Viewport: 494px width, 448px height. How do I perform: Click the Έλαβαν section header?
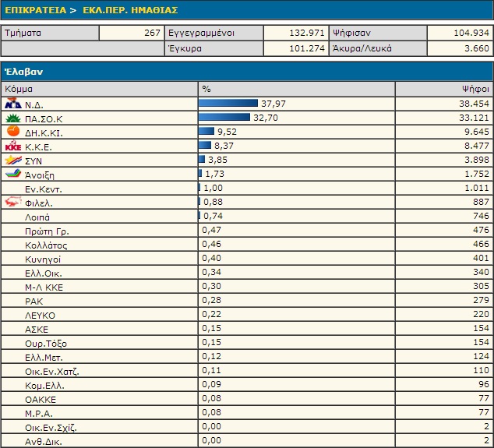click(247, 72)
